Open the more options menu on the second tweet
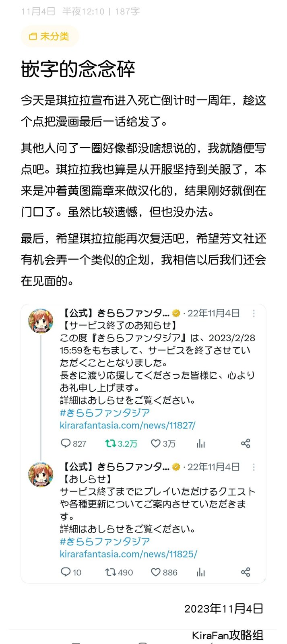 point(254,467)
